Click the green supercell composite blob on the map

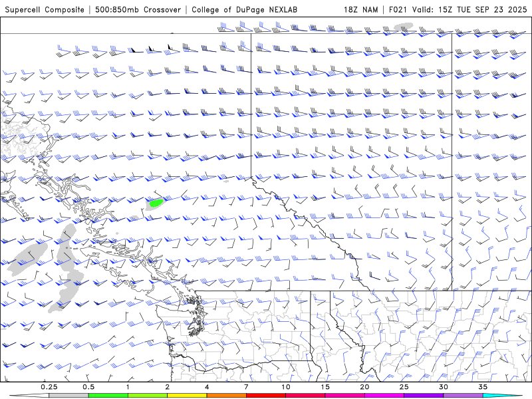tap(156, 203)
